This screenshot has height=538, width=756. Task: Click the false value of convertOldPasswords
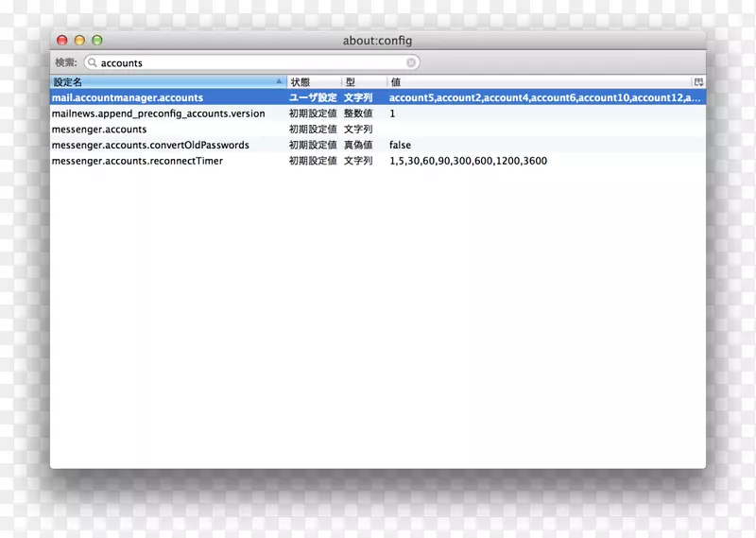[400, 146]
